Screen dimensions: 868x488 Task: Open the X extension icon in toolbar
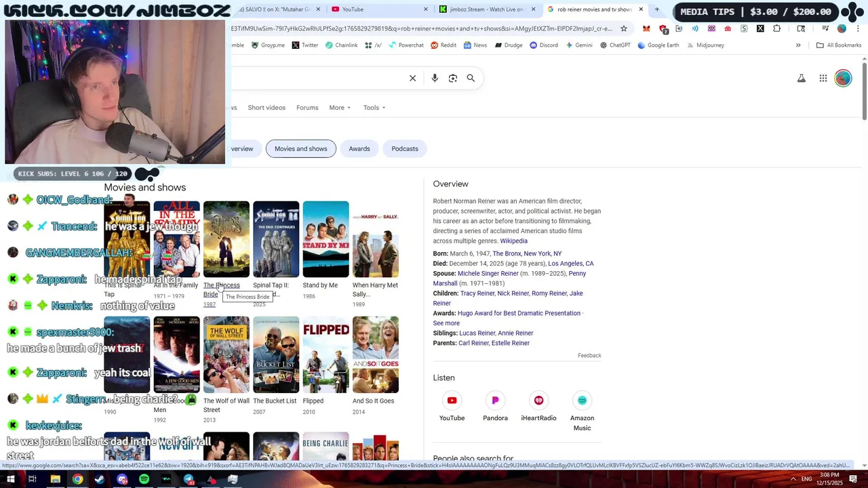coord(760,28)
